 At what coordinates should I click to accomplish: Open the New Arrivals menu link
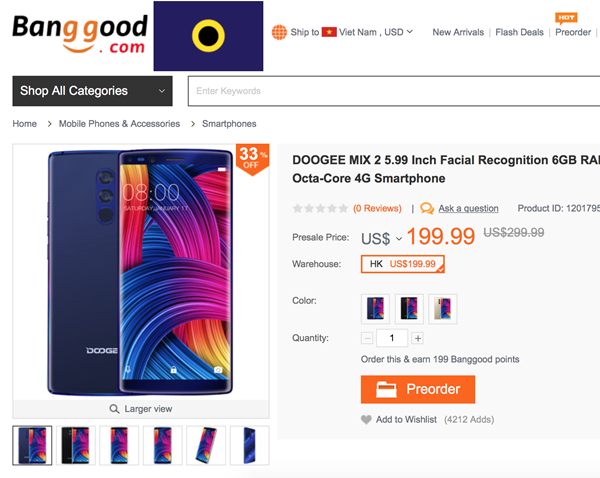pos(458,32)
